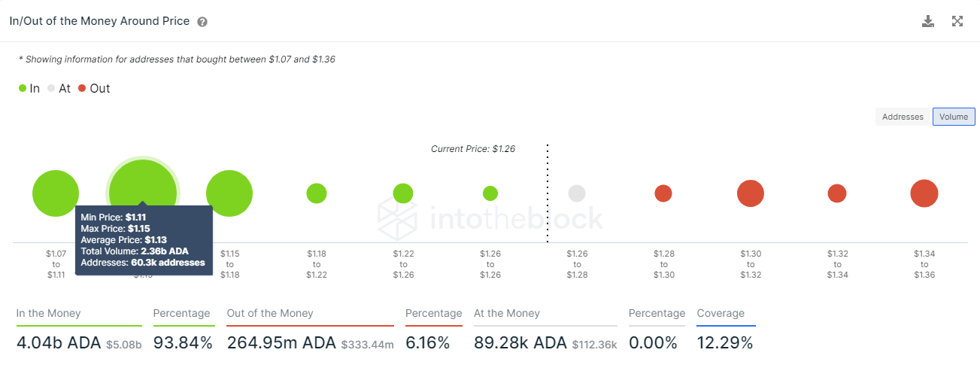
Task: Click the help question mark icon
Action: pos(202,22)
